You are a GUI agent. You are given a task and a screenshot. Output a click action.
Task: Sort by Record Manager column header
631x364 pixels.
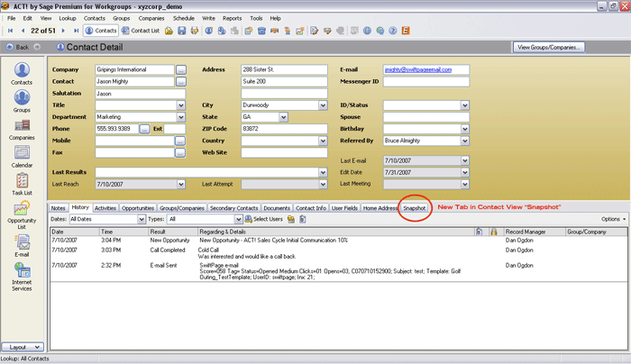(534, 232)
